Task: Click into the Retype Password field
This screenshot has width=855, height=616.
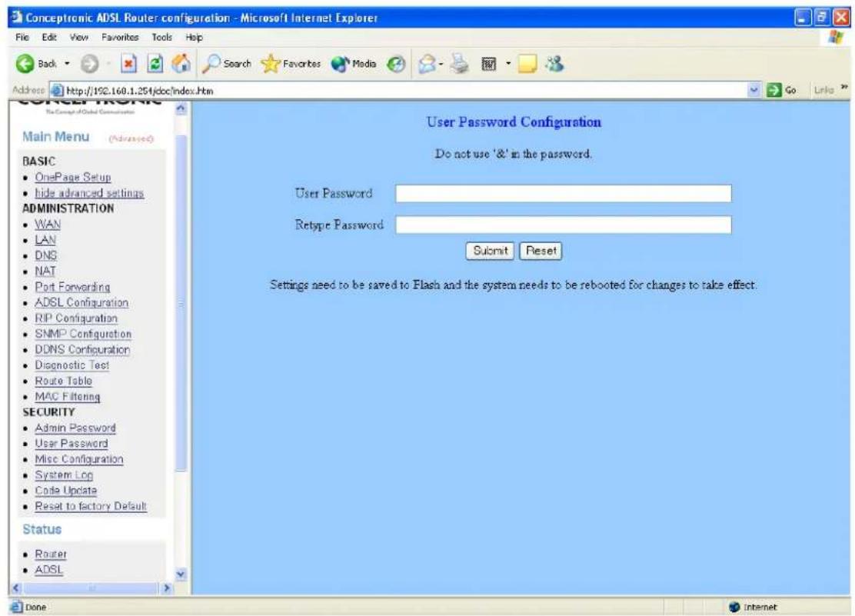Action: (564, 225)
